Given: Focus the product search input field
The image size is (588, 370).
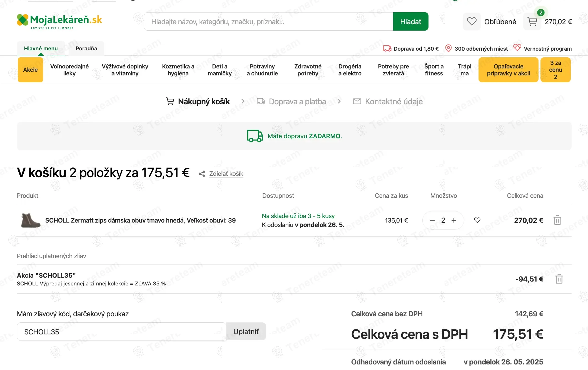Looking at the screenshot, I should [269, 21].
